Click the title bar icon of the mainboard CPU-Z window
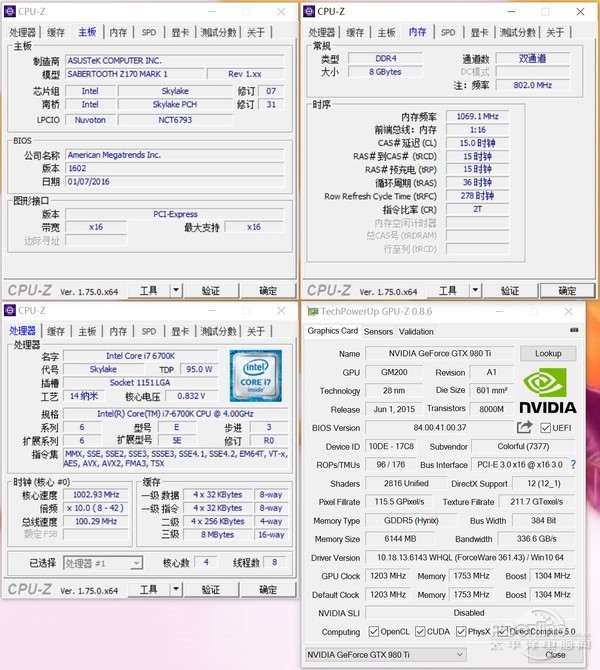 click(10, 11)
